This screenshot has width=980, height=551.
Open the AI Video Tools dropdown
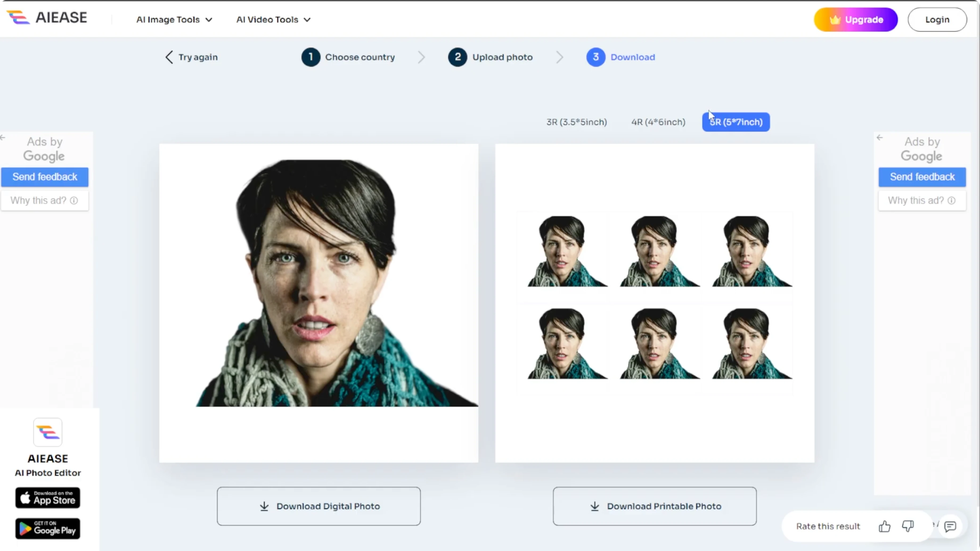[x=273, y=19]
